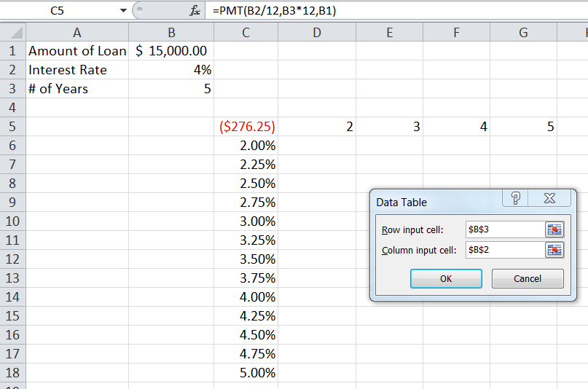Viewport: 588px width, 389px height.
Task: Close the Data Table dialog with X
Action: point(549,199)
